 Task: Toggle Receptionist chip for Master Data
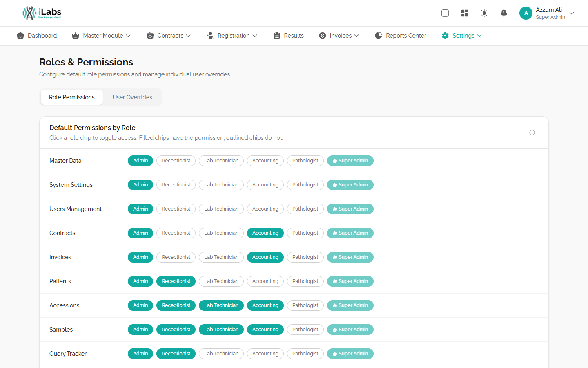176,161
